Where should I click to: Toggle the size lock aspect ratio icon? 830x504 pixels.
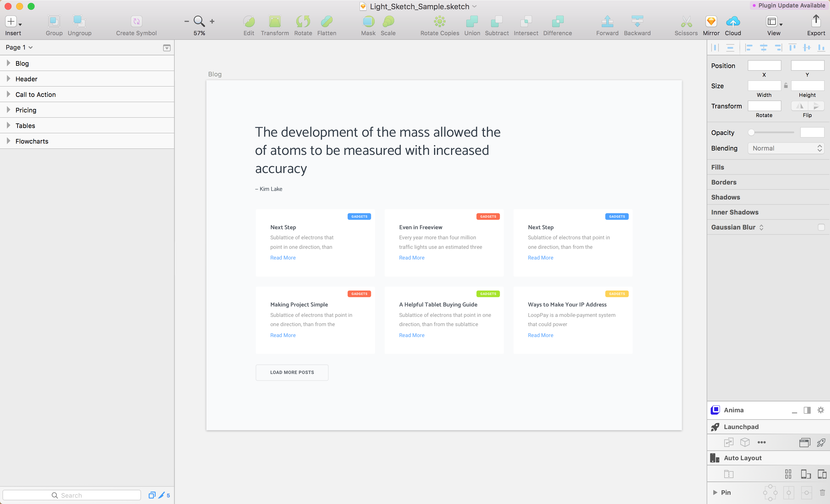[x=786, y=86]
